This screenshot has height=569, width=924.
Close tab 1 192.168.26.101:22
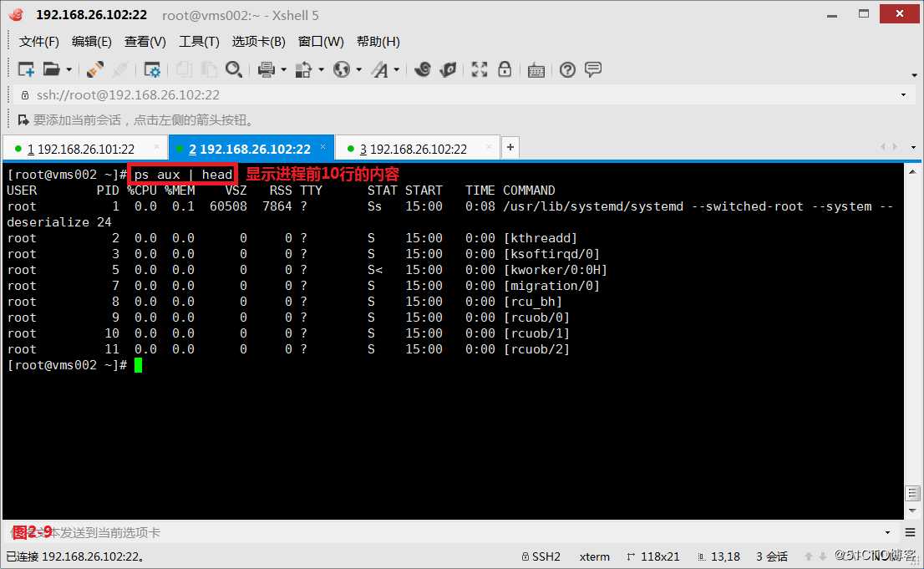click(157, 146)
